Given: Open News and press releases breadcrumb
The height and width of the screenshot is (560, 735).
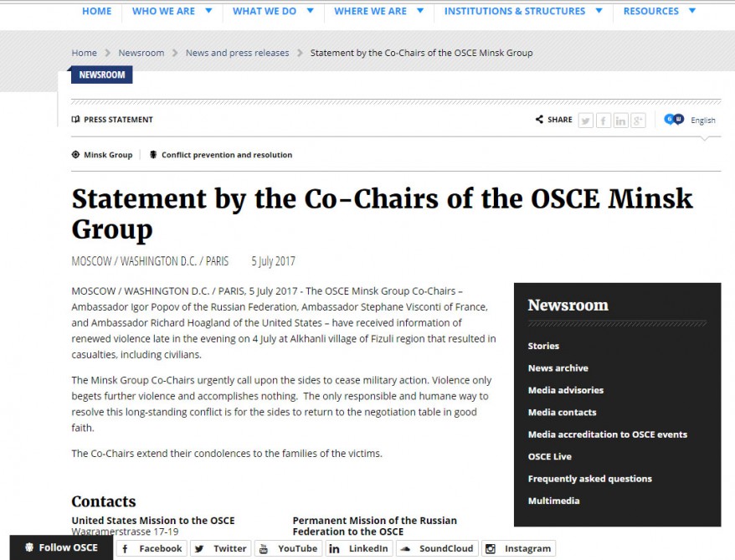Looking at the screenshot, I should tap(238, 53).
